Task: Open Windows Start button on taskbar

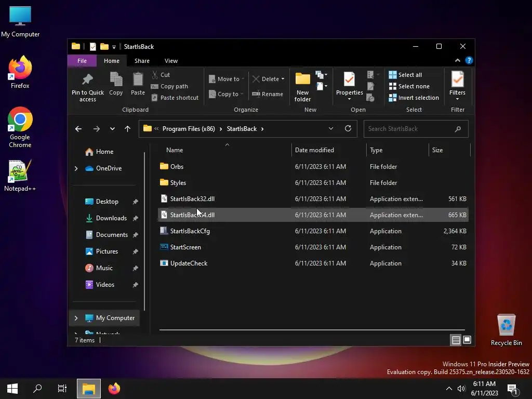Action: point(12,389)
